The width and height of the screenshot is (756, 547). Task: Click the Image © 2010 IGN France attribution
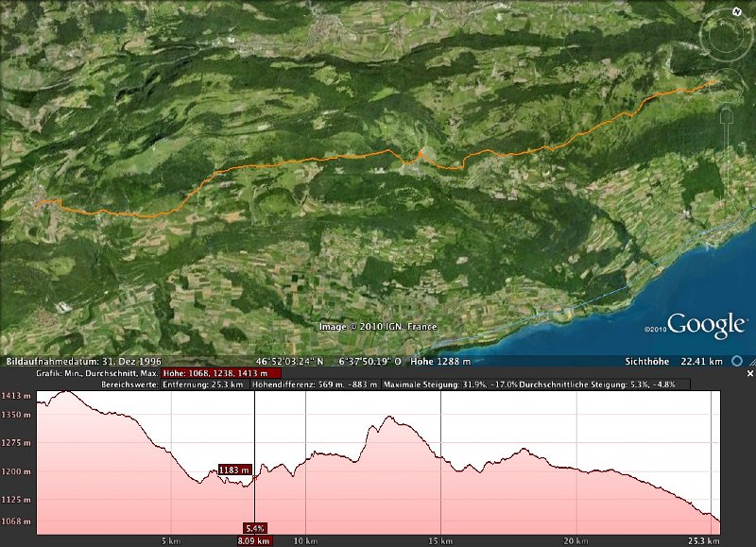pyautogui.click(x=378, y=327)
